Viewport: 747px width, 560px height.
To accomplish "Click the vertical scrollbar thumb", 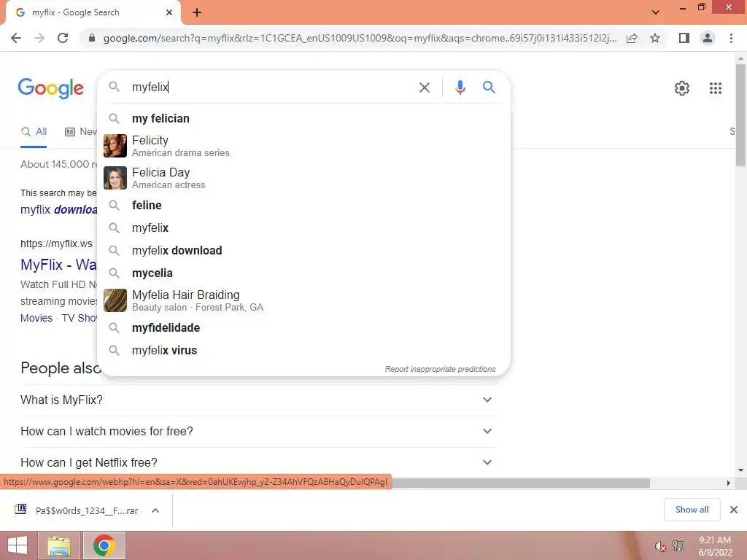I will point(740,114).
